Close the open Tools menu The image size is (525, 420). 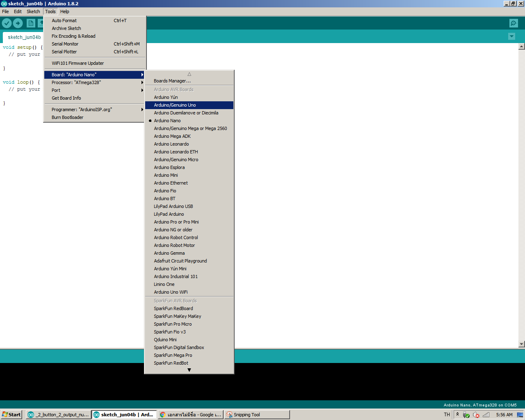[x=50, y=11]
